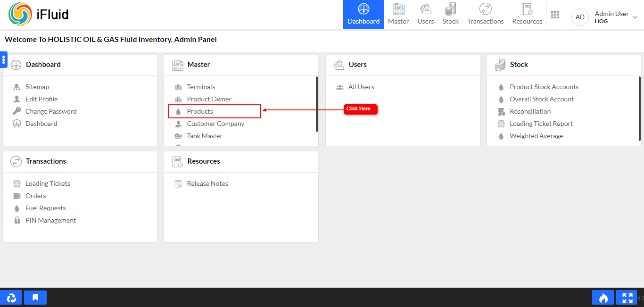
Task: Open the Transactions tab in top navigation
Action: click(x=486, y=14)
